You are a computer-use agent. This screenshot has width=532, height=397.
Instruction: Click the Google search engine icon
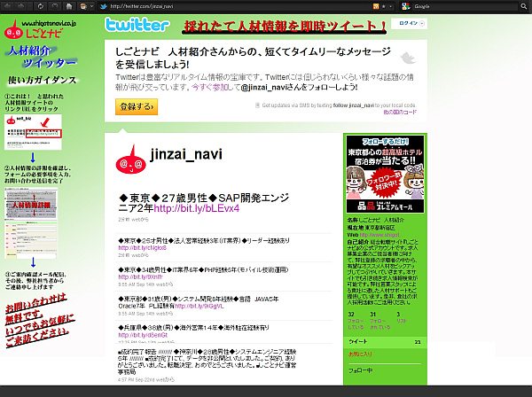405,6
